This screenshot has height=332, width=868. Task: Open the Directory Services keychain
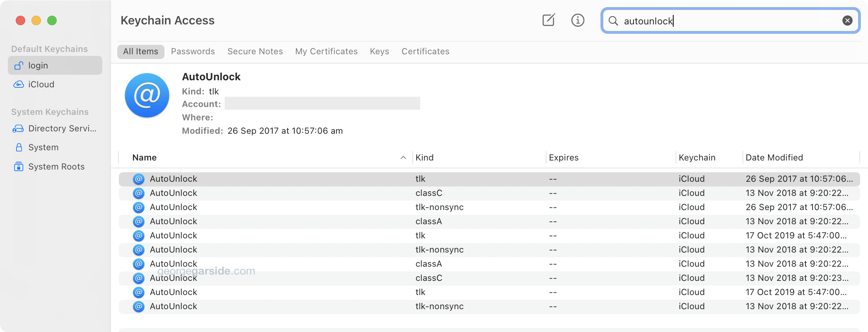pyautogui.click(x=55, y=128)
